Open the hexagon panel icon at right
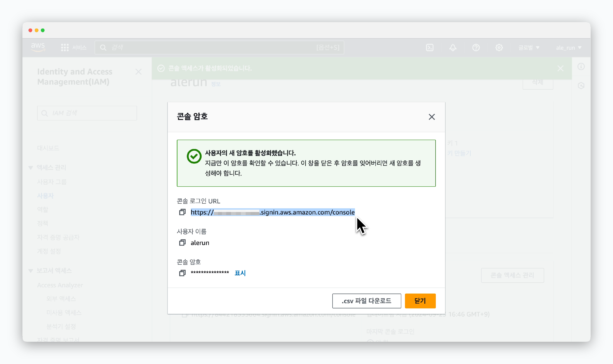The width and height of the screenshot is (613, 364). coord(581,86)
